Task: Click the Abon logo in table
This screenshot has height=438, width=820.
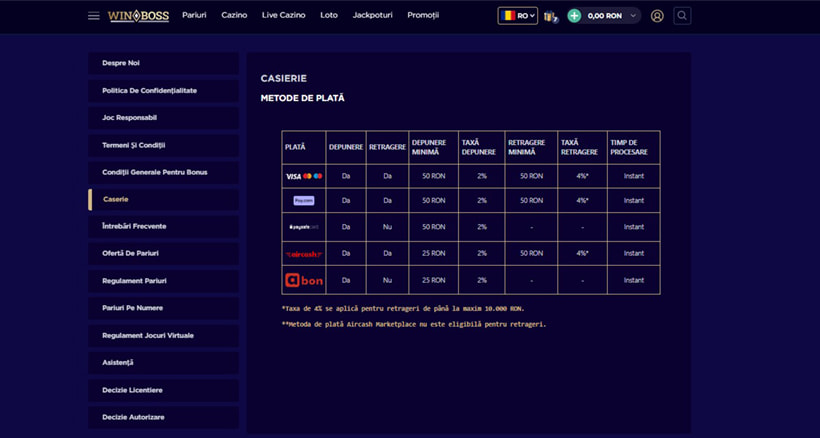Action: pyautogui.click(x=304, y=280)
